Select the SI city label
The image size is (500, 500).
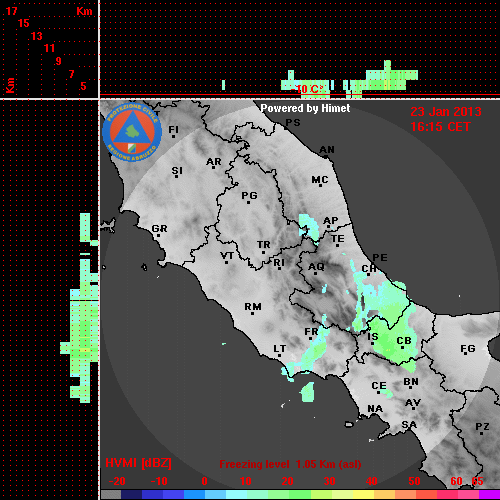coord(177,171)
